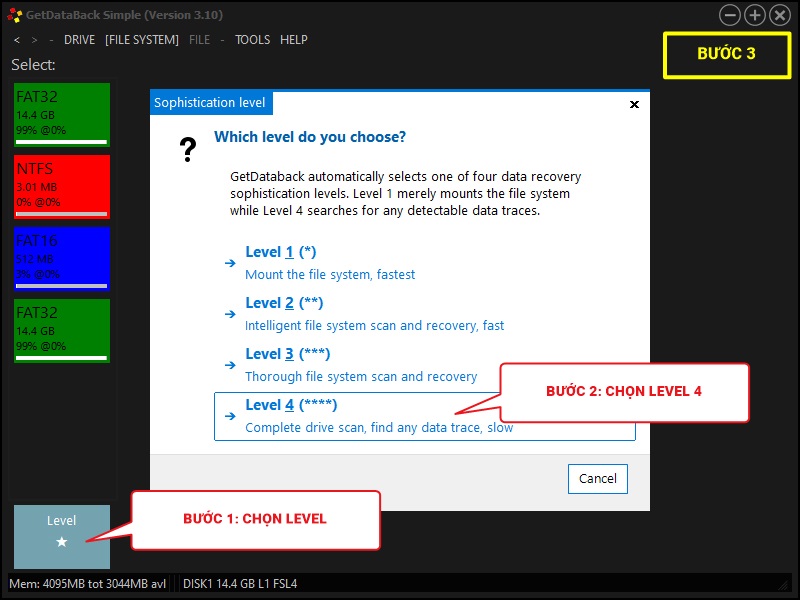
Task: Click the Cancel button
Action: (x=597, y=479)
